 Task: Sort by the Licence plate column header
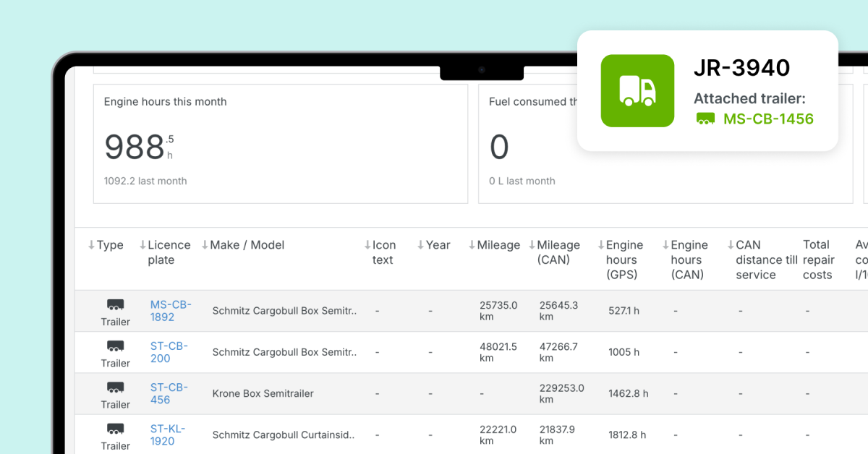[x=166, y=252]
